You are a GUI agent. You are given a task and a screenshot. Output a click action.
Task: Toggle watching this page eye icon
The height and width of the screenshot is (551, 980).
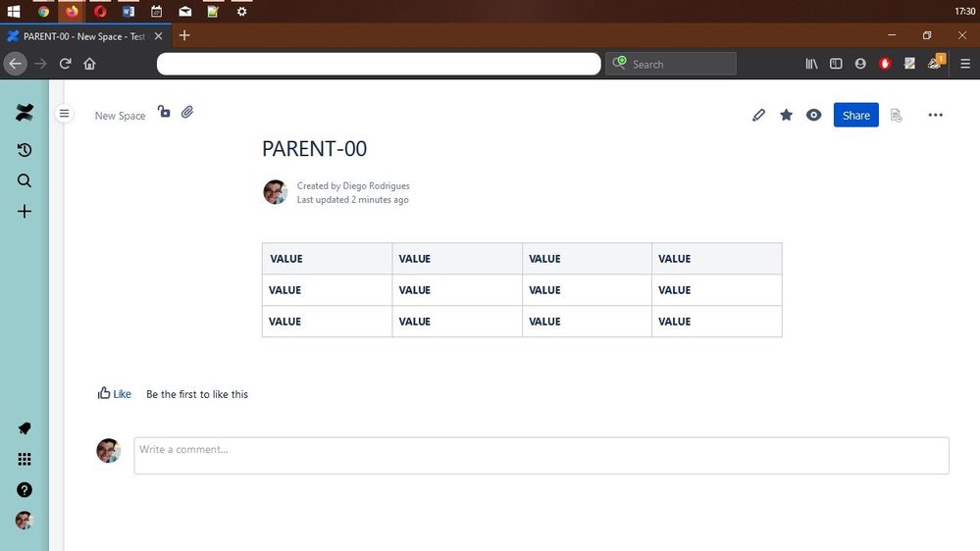[x=814, y=115]
